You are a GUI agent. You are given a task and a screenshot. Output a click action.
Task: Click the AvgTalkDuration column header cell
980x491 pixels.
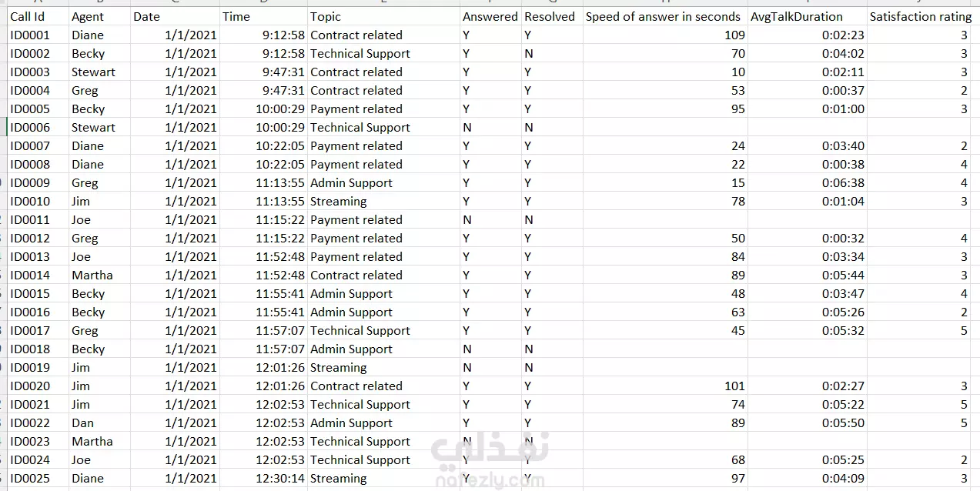click(x=808, y=16)
